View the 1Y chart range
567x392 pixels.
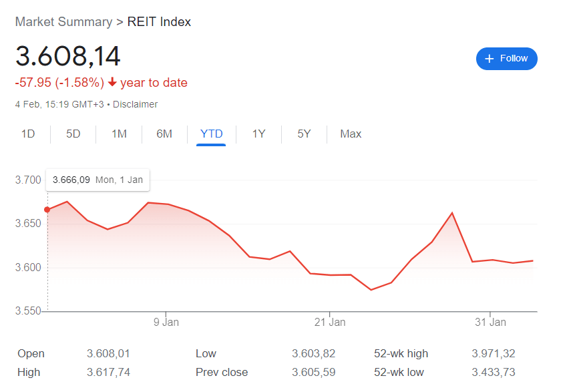[x=258, y=134]
